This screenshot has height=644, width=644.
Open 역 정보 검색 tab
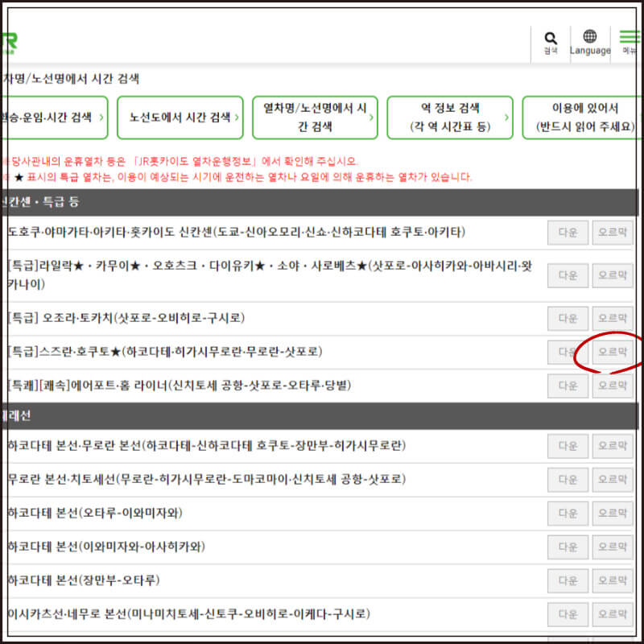point(450,118)
